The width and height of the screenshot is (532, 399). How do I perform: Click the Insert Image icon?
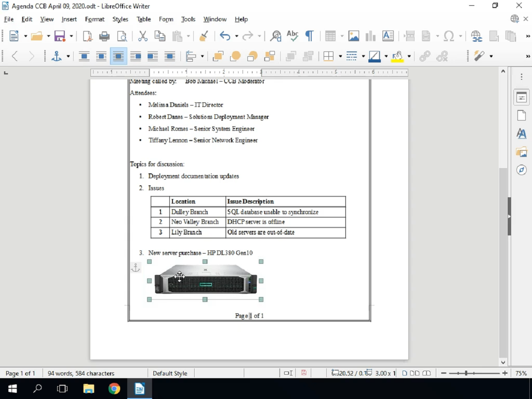point(353,36)
